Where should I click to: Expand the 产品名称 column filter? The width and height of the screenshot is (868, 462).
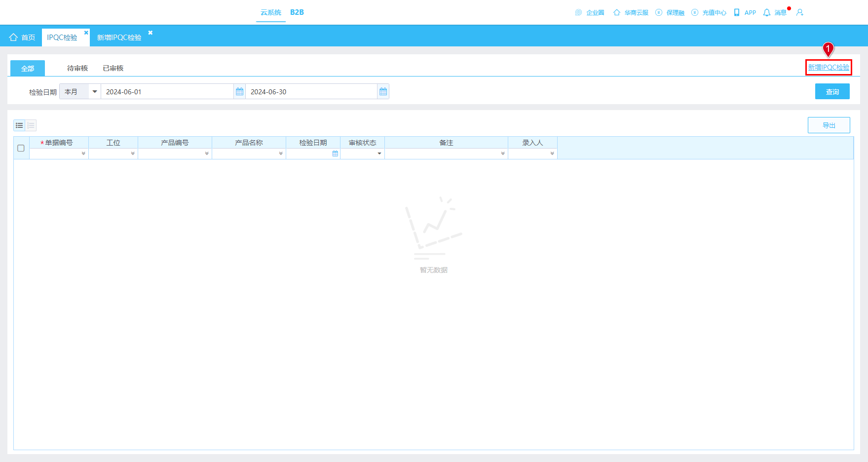tap(281, 154)
